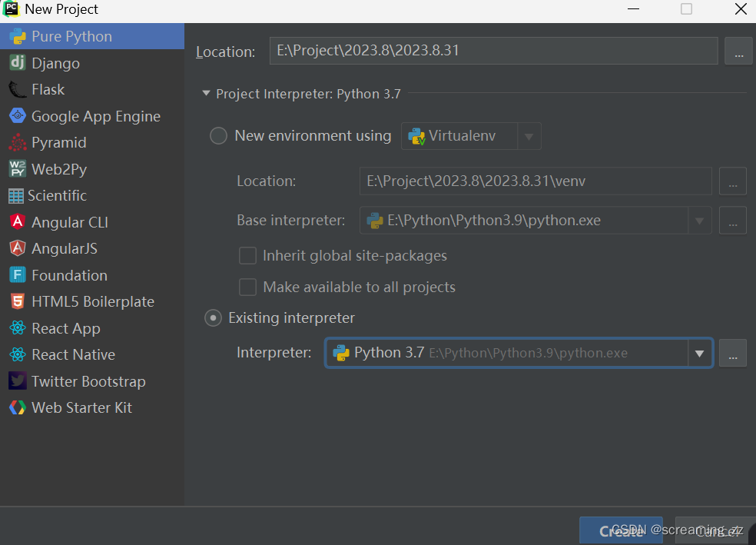Browse Base interpreter with ellipsis button
Screen dimensions: 756x545
click(x=733, y=221)
